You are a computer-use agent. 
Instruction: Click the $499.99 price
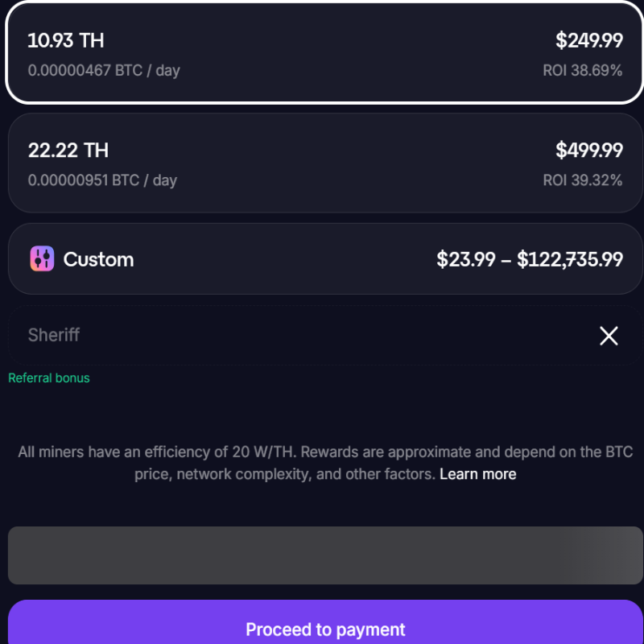tap(588, 151)
